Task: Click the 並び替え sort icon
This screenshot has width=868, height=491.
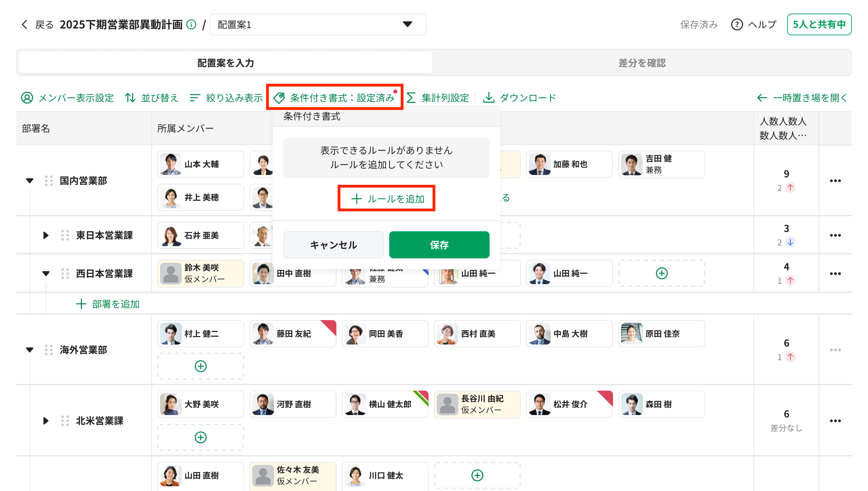Action: point(130,98)
